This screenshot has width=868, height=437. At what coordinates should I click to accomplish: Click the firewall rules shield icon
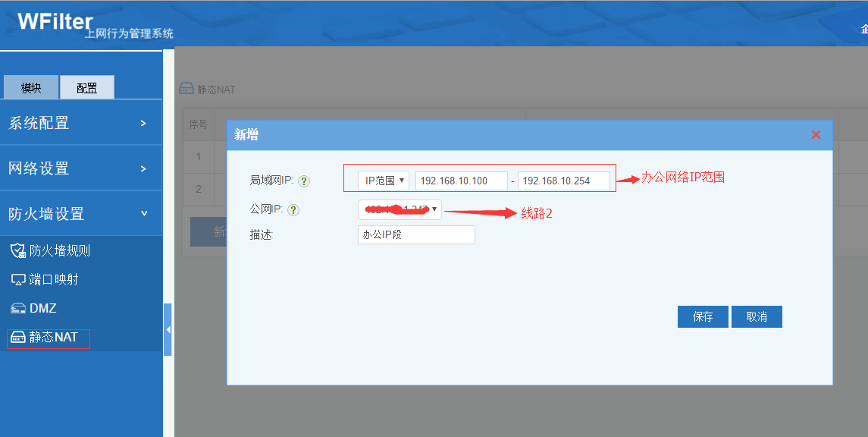pos(17,250)
